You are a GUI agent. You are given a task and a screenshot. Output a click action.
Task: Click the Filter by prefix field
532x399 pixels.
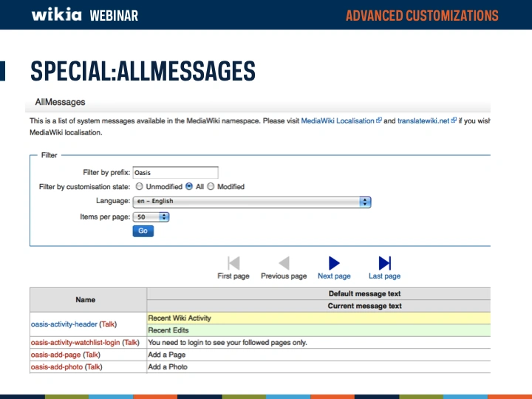[x=176, y=172]
